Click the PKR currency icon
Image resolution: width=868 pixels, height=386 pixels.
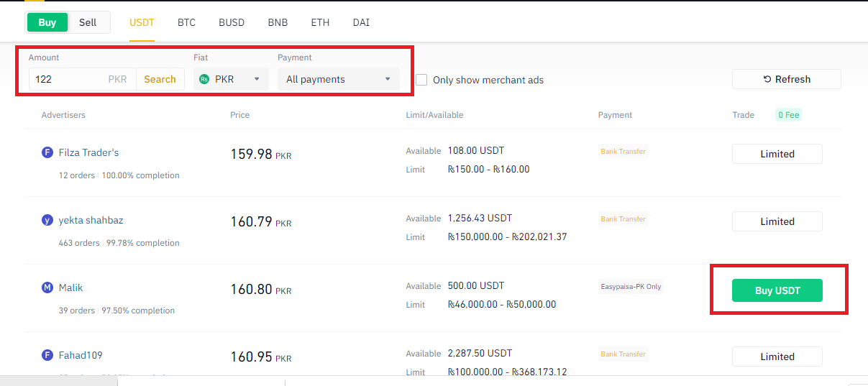pyautogui.click(x=204, y=79)
